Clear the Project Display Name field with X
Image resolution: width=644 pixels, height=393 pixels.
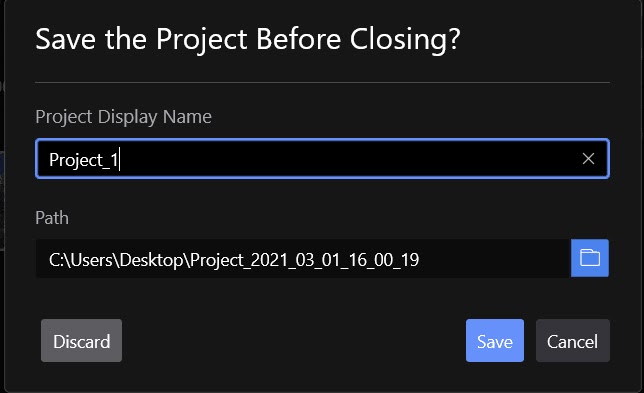click(x=588, y=159)
